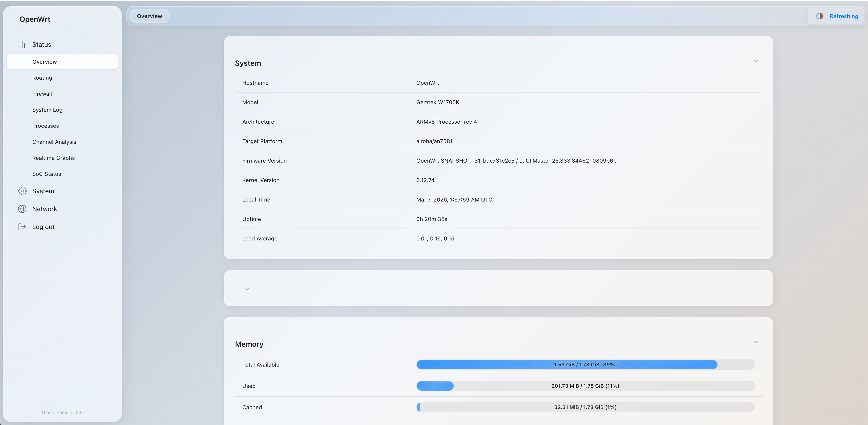This screenshot has width=868, height=425.
Task: Click the Hostname row label
Action: pyautogui.click(x=255, y=83)
